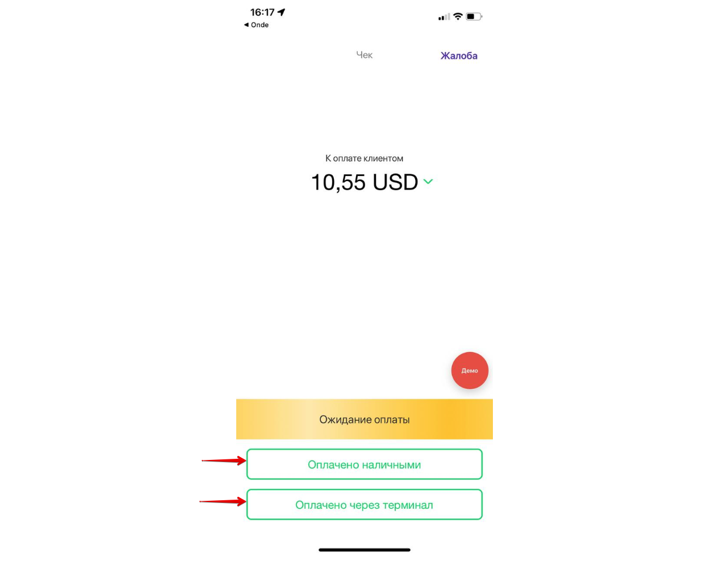Tap the 16:17 clock in status bar

click(x=262, y=12)
